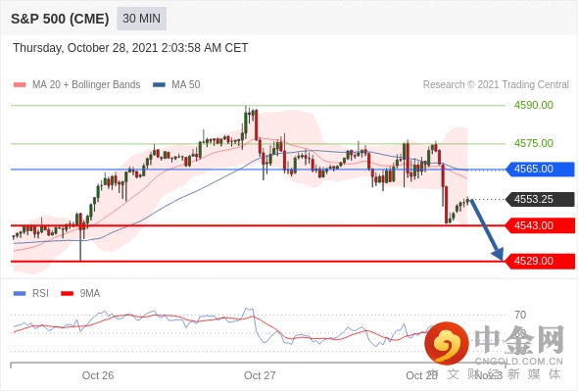Image resolution: width=578 pixels, height=392 pixels.
Task: Click the Oct 26 date axis label
Action: (98, 375)
